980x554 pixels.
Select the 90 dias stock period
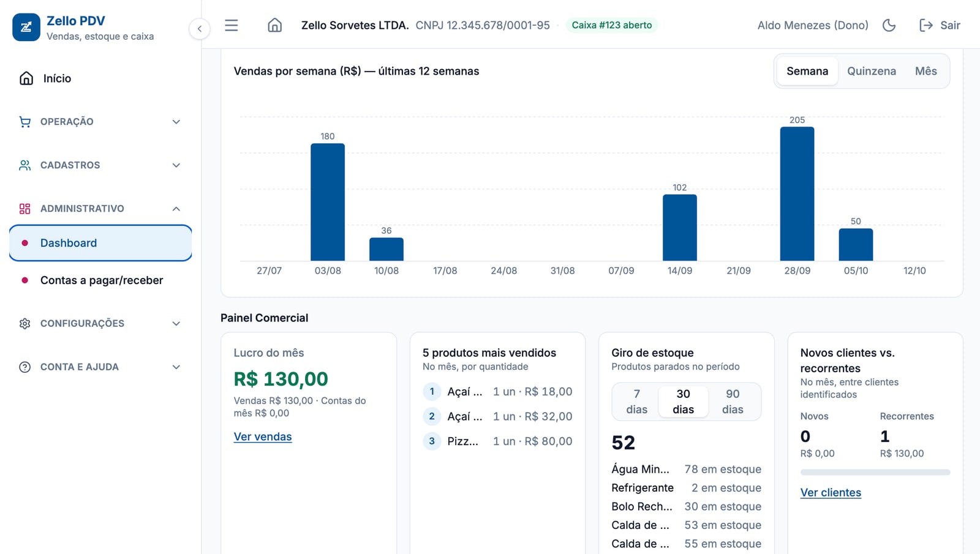pos(733,402)
